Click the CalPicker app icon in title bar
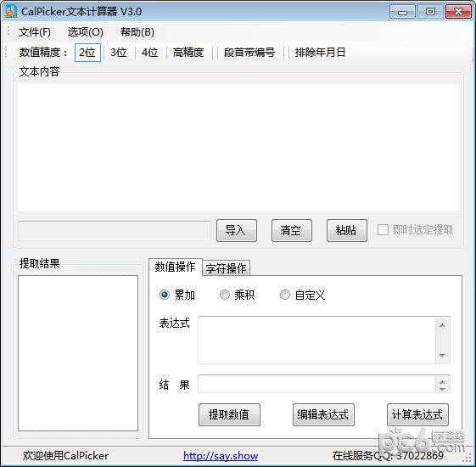This screenshot has height=467, width=476. click(11, 12)
